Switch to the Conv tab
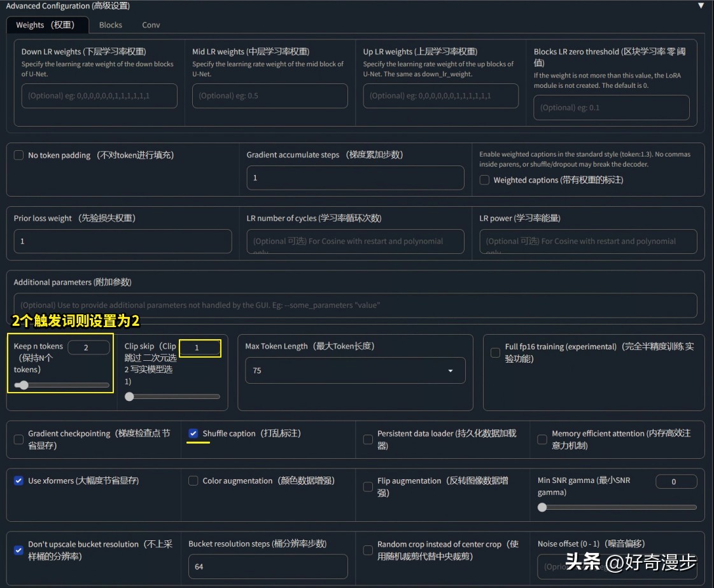Viewport: 714px width, 588px height. 151,25
